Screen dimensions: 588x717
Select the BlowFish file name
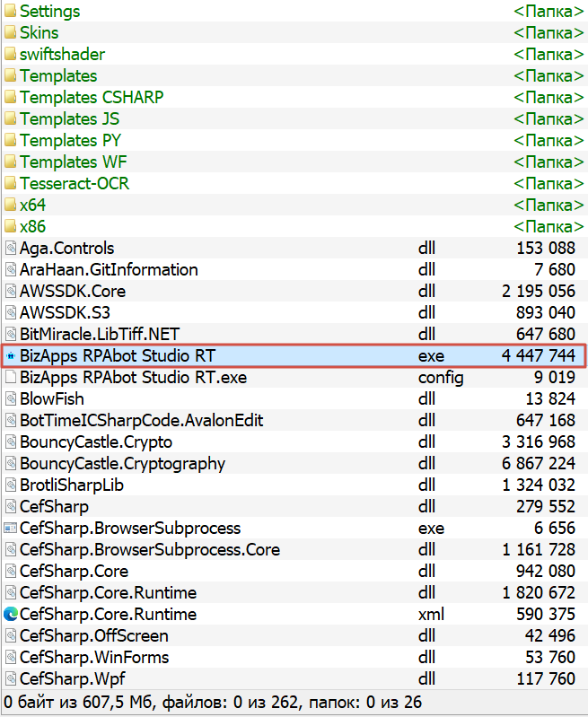pos(52,398)
